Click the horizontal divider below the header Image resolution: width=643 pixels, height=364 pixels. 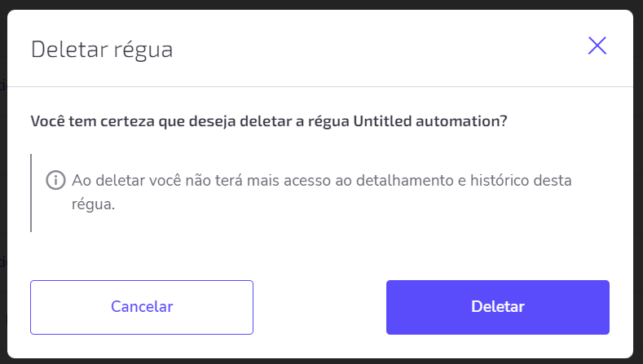[x=320, y=86]
